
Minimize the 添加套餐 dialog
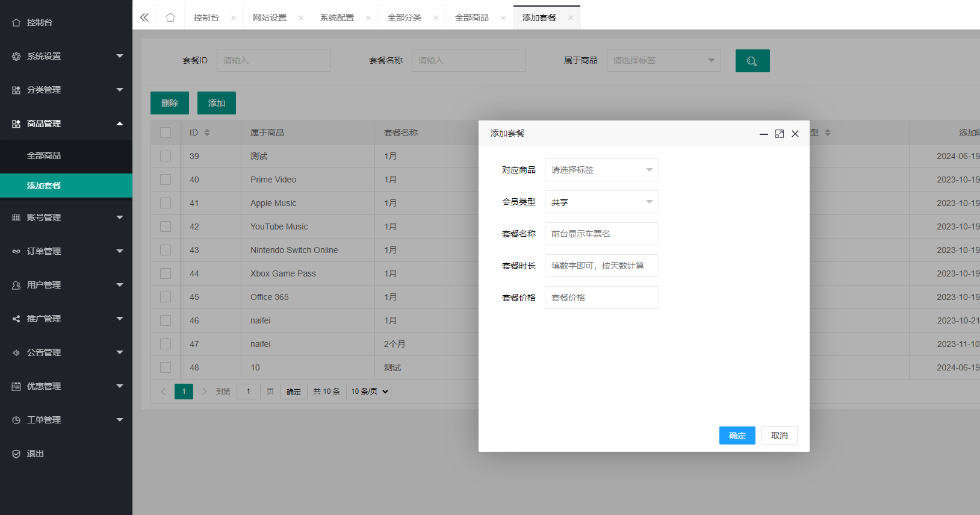764,134
